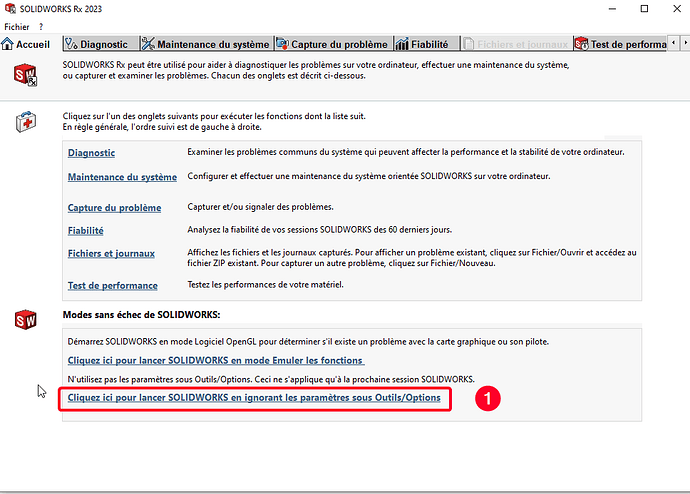Open the Diagnostic tab
The height and width of the screenshot is (494, 690).
tap(97, 44)
